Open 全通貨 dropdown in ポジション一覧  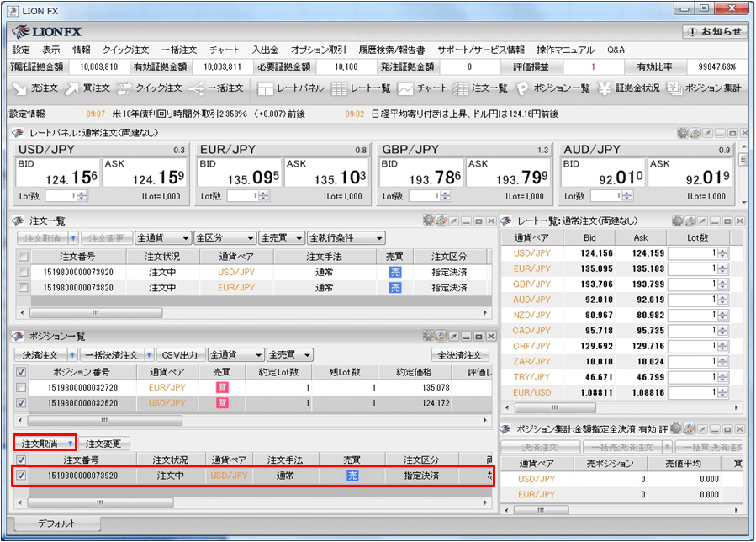point(236,354)
